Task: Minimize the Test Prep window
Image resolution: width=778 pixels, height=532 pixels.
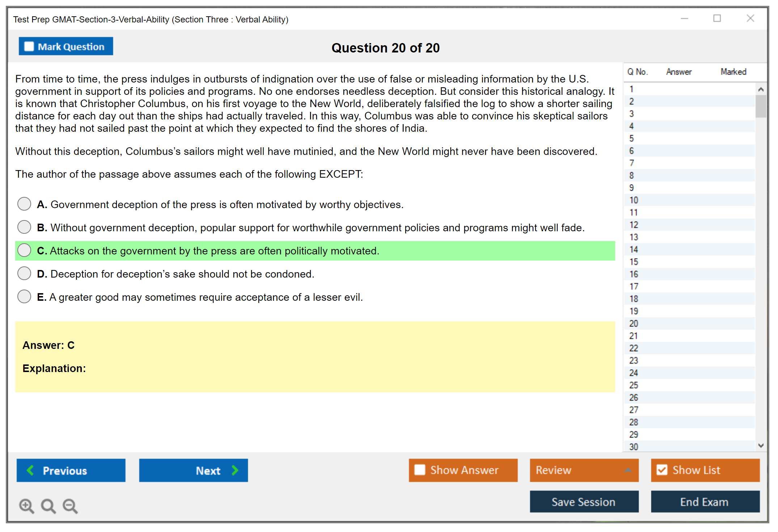Action: (x=684, y=18)
